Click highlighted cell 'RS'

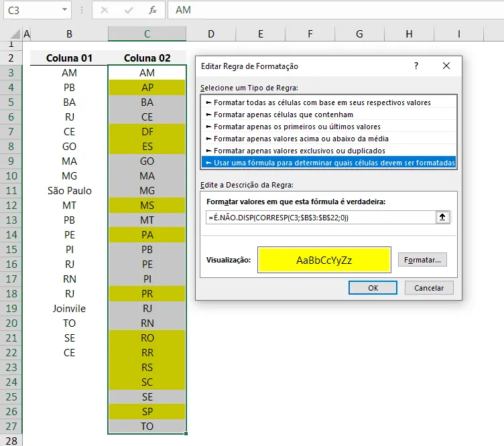point(147,368)
